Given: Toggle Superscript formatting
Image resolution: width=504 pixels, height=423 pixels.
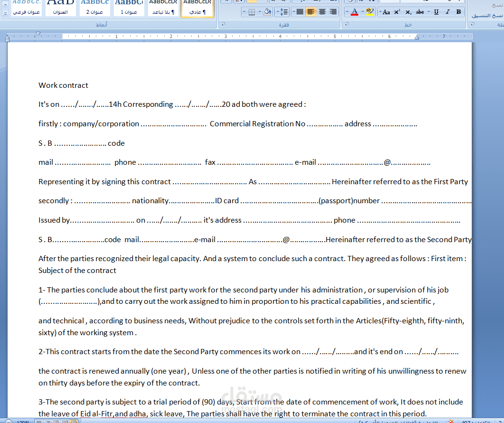Looking at the screenshot, I should pyautogui.click(x=397, y=12).
